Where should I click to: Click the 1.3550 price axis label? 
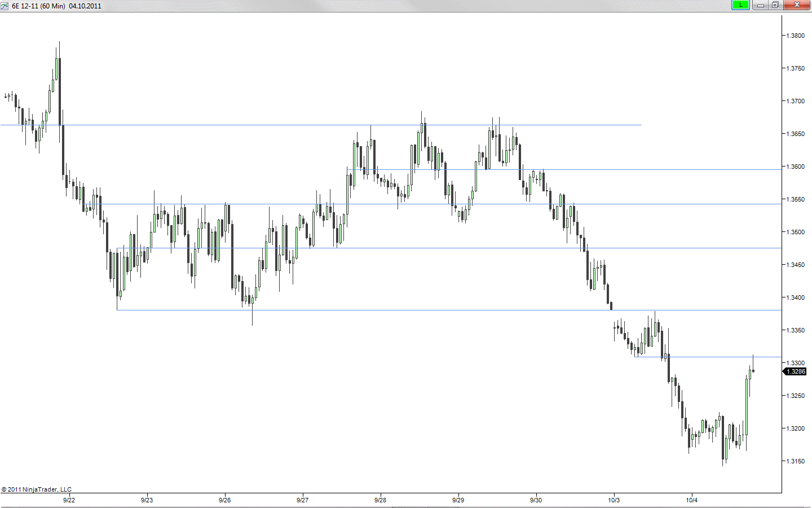[796, 199]
